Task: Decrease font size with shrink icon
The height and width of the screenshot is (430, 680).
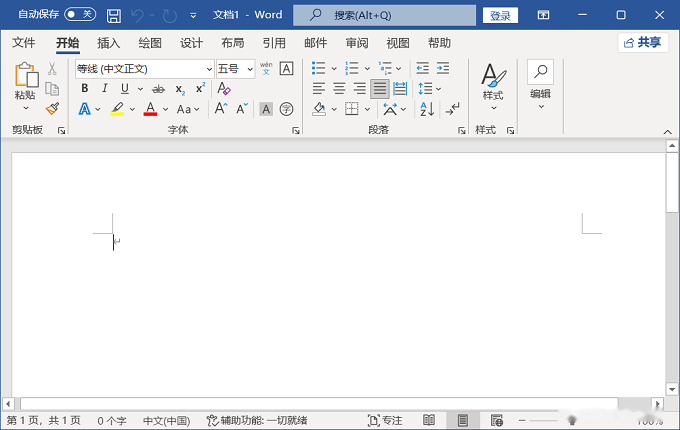Action: click(242, 108)
